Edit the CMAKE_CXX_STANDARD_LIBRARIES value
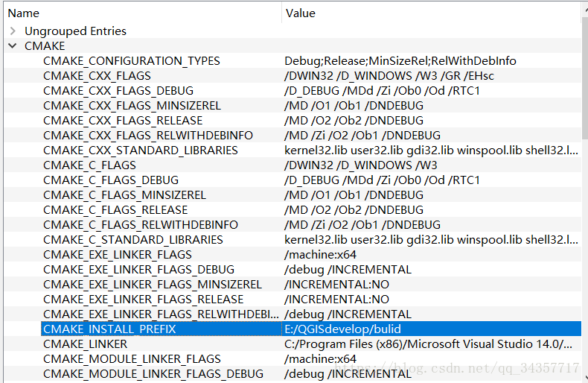This screenshot has width=588, height=383. (x=431, y=151)
